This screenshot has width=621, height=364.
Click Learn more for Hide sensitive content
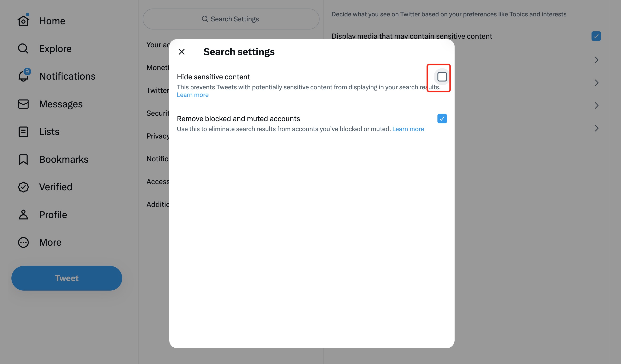tap(192, 95)
